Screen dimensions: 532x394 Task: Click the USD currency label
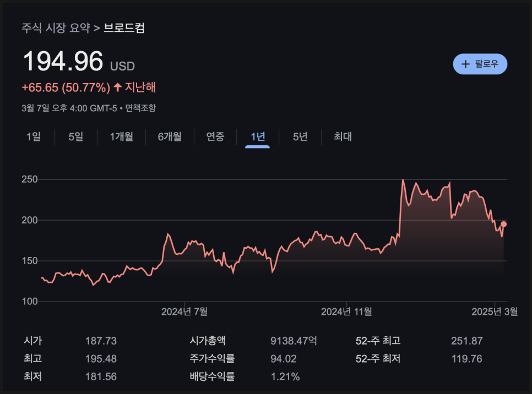point(122,66)
